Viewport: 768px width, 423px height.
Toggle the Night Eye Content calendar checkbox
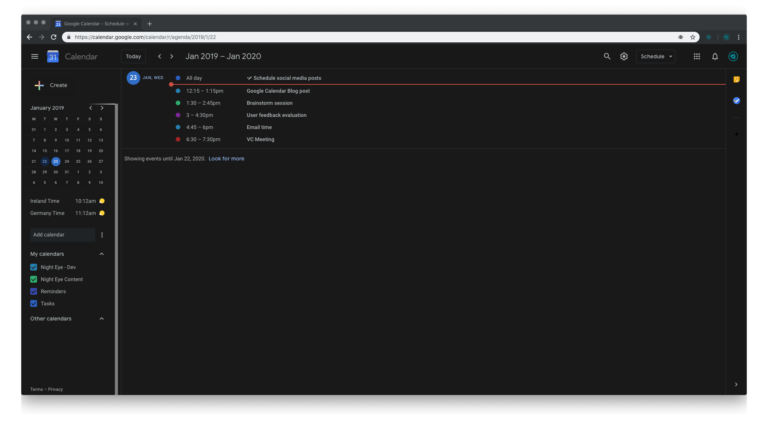click(34, 279)
